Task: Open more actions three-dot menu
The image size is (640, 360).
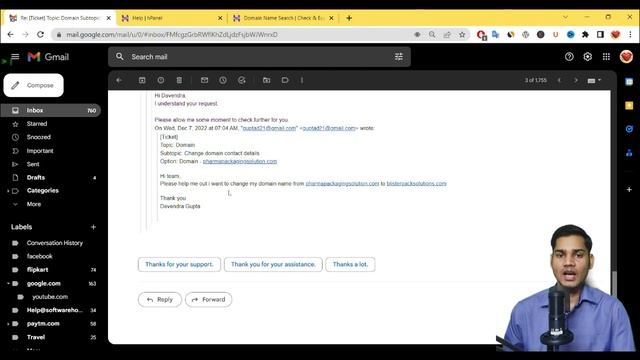Action: 302,80
